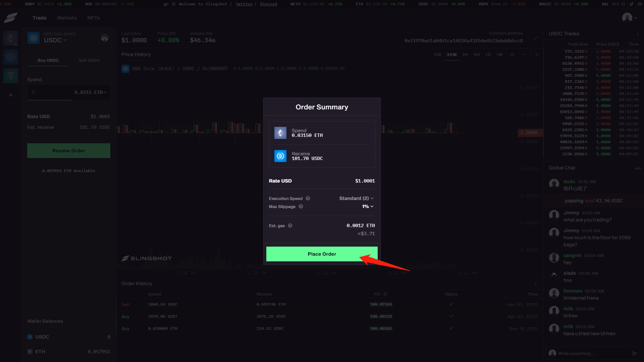Show the Fill column info tooltip
644x362 pixels.
coord(385,294)
